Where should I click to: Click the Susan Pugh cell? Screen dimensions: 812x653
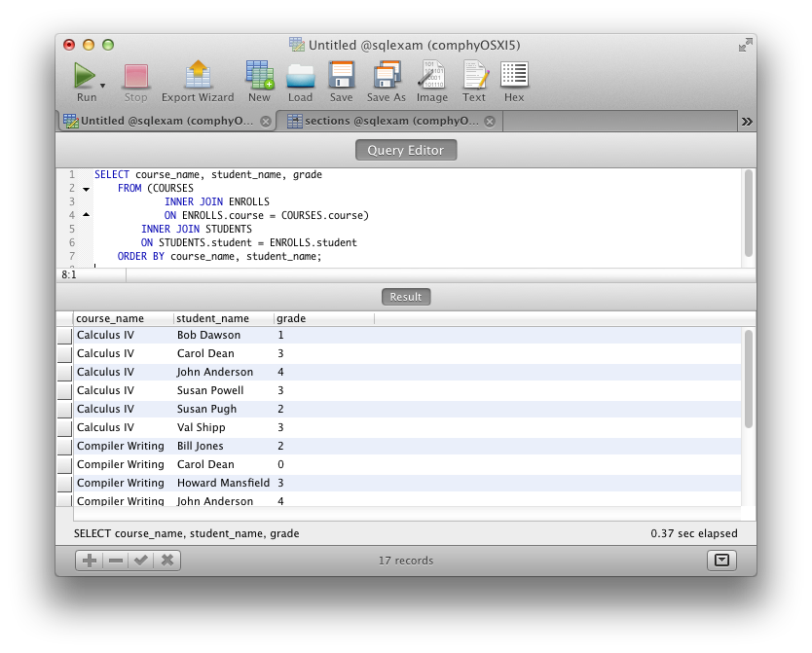(x=206, y=410)
